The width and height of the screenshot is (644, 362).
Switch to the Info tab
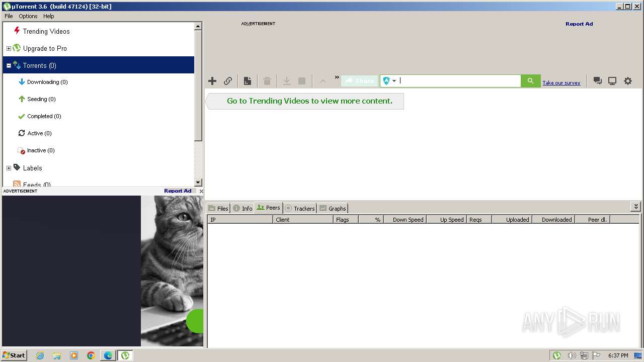coord(243,208)
